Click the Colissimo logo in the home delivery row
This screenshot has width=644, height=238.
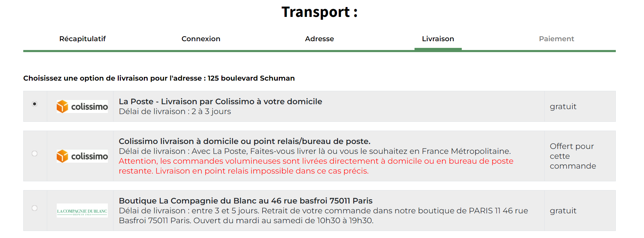(82, 106)
